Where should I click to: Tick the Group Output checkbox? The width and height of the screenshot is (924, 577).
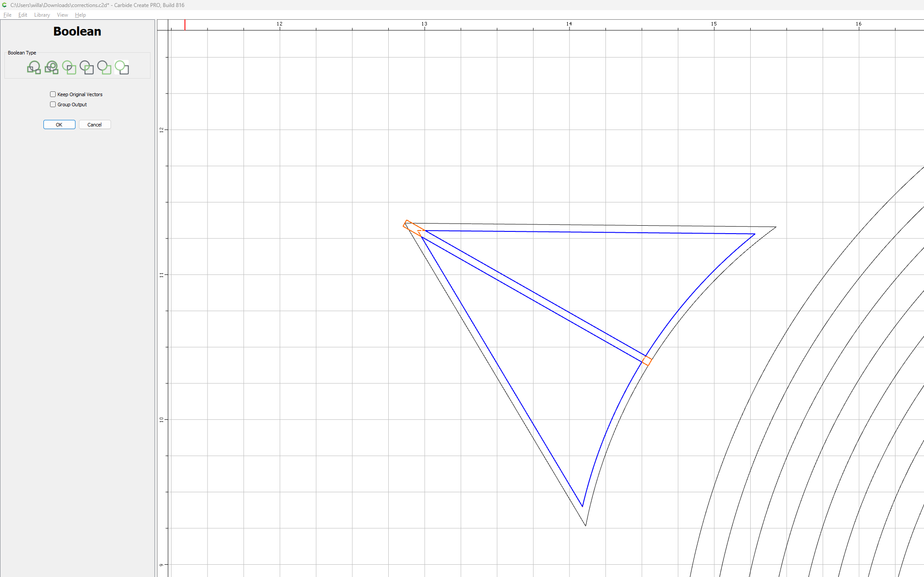pos(53,105)
